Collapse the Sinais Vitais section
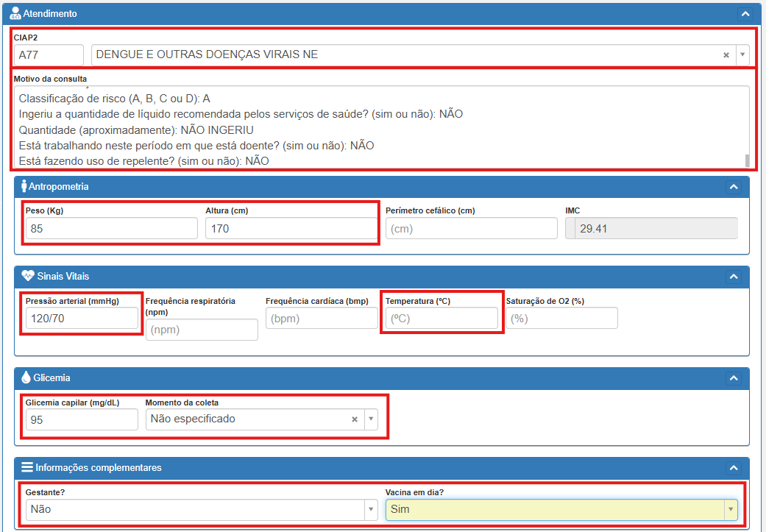 pyautogui.click(x=733, y=277)
